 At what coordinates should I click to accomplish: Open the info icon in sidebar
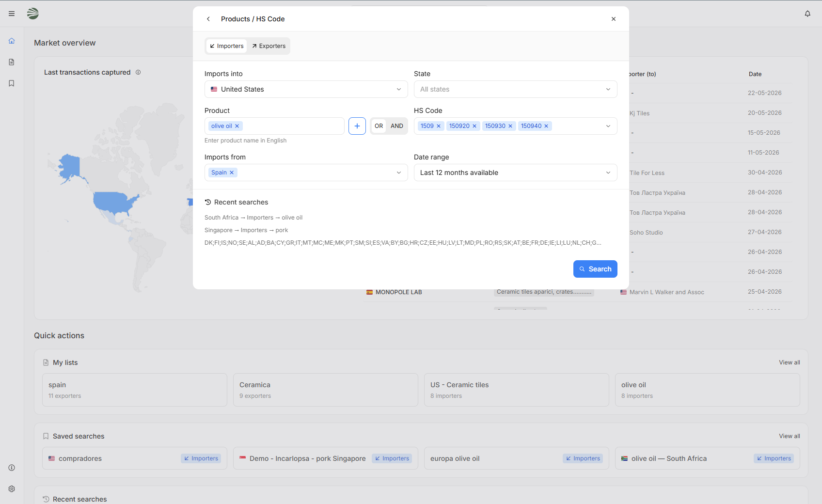click(12, 468)
